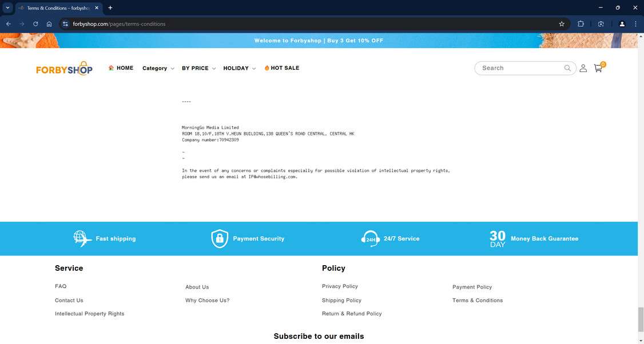The width and height of the screenshot is (644, 344).
Task: Expand the Category dropdown
Action: (158, 68)
